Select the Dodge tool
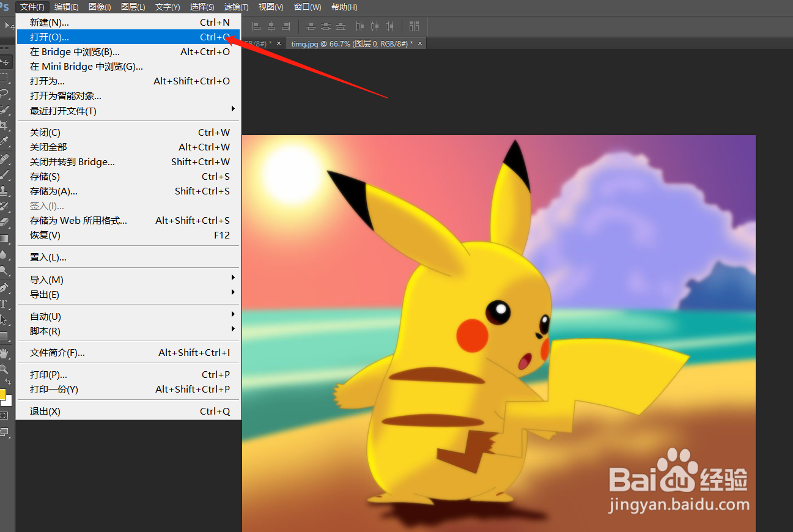Screen dimensions: 793x532 coord(6,271)
